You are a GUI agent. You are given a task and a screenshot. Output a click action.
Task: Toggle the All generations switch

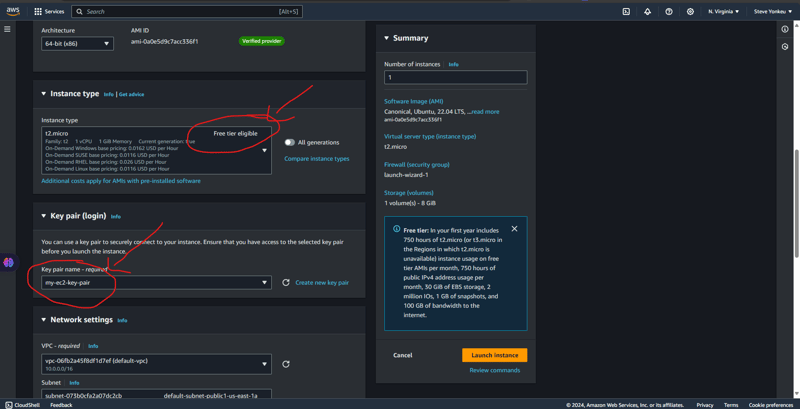click(290, 142)
